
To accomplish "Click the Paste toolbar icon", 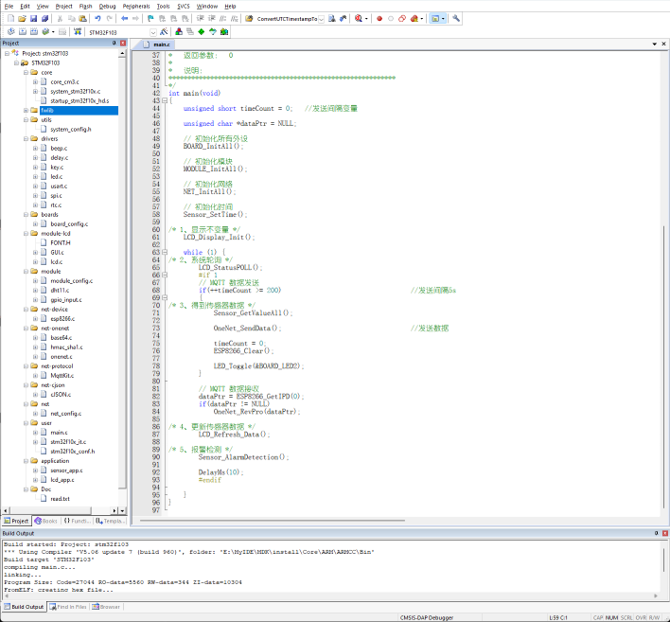I will (83, 18).
